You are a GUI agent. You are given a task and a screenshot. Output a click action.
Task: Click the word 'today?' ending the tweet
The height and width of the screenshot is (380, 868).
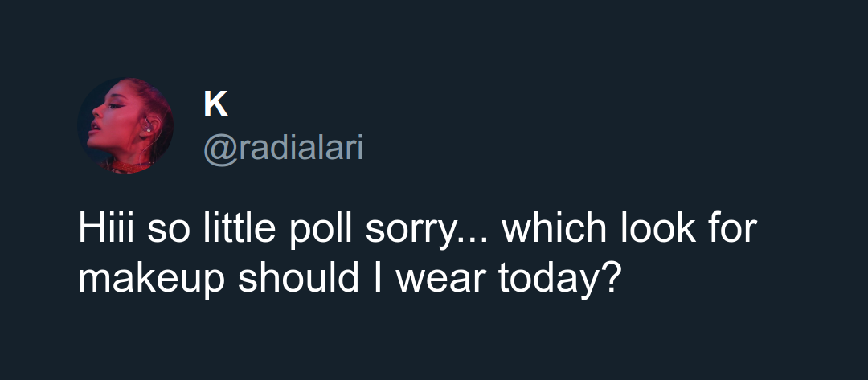click(557, 279)
